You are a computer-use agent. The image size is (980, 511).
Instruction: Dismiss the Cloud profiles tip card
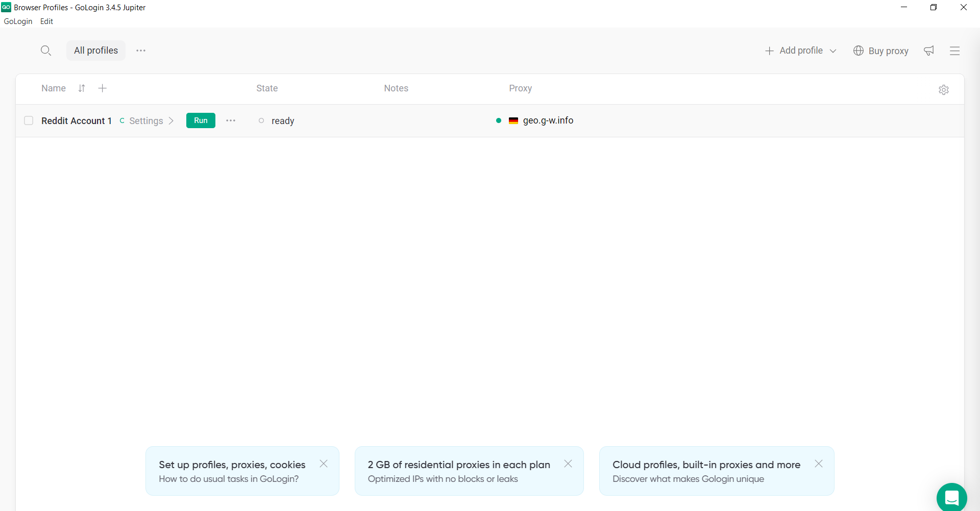pos(819,464)
